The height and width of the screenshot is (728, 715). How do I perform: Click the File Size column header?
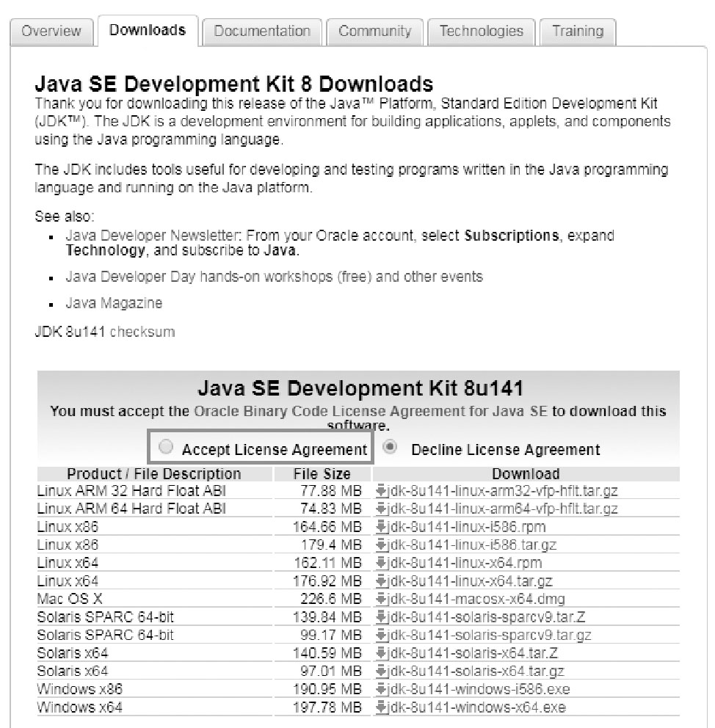[322, 473]
